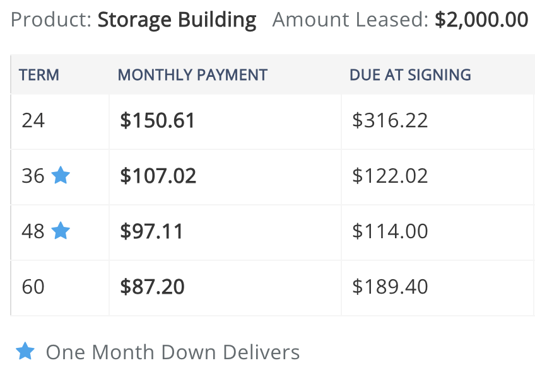Select the 60 month term cell
Image resolution: width=535 pixels, height=392 pixels.
click(x=33, y=287)
